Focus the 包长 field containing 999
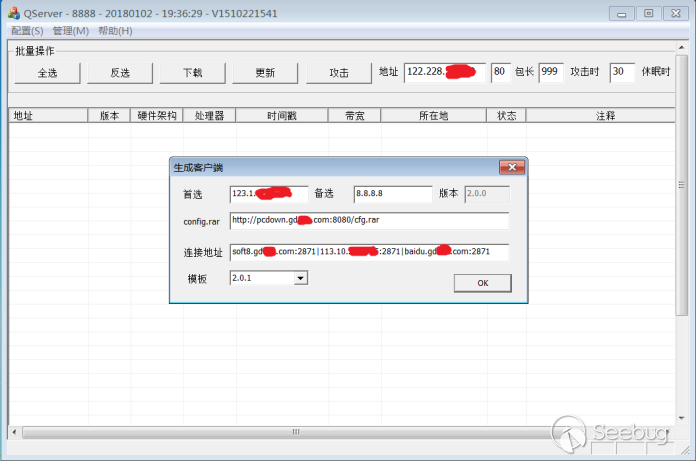697x461 pixels. [x=551, y=72]
